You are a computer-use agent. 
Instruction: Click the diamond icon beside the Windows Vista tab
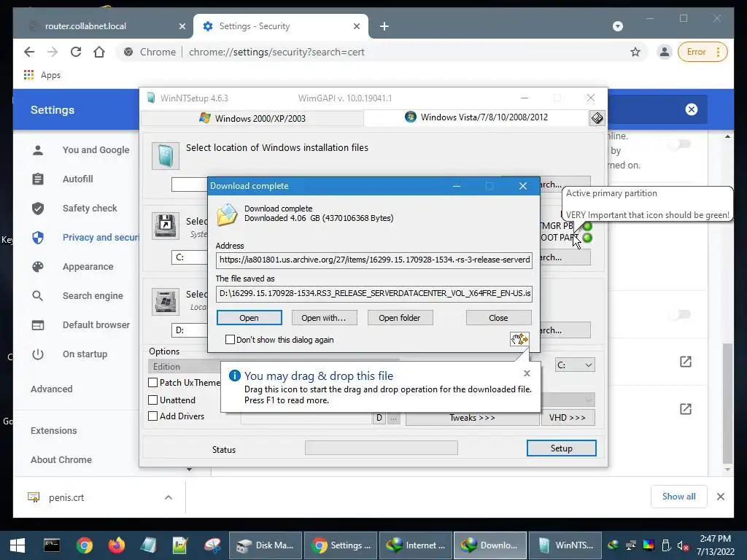[597, 117]
